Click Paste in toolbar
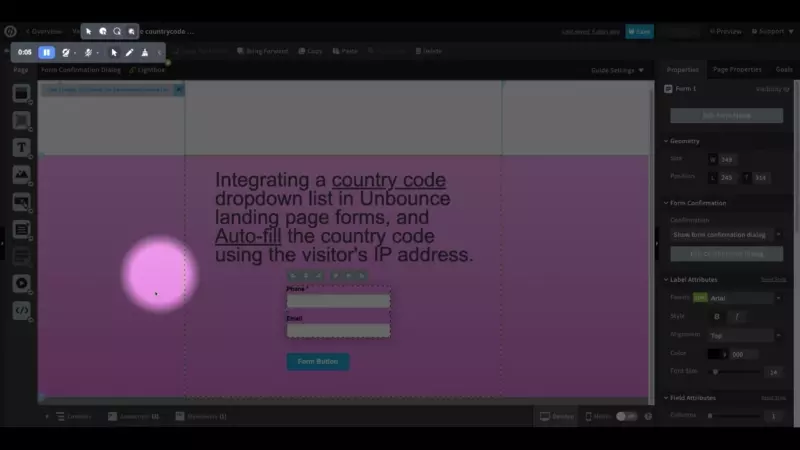The height and width of the screenshot is (450, 800). (x=345, y=51)
